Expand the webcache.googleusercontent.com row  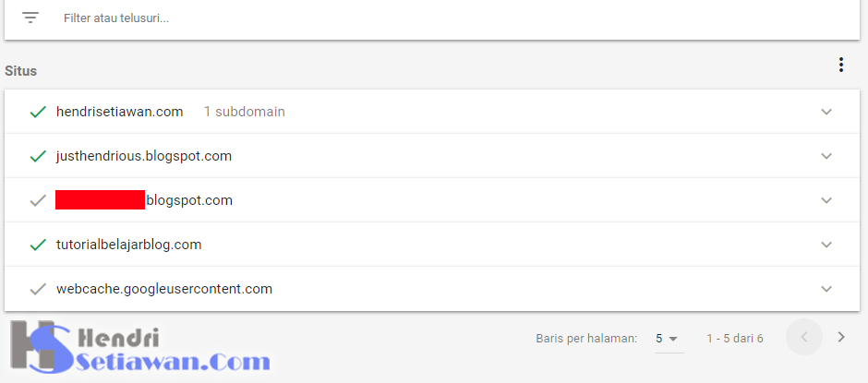[x=826, y=289]
